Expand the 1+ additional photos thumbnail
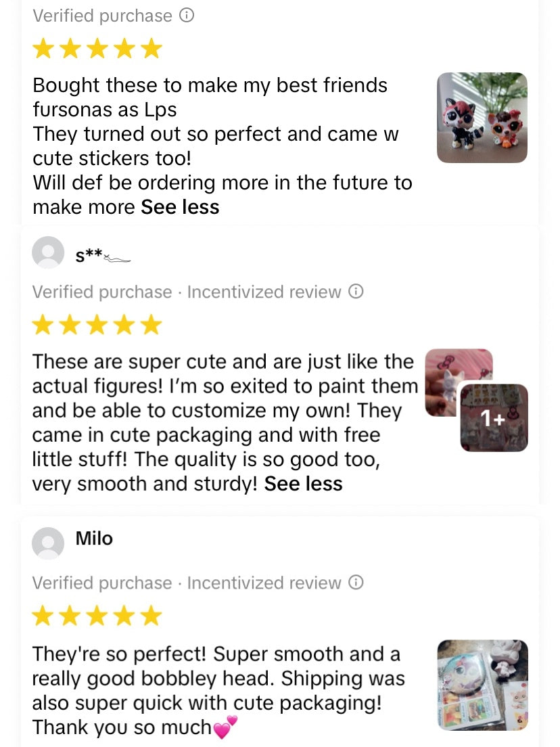 click(x=494, y=418)
